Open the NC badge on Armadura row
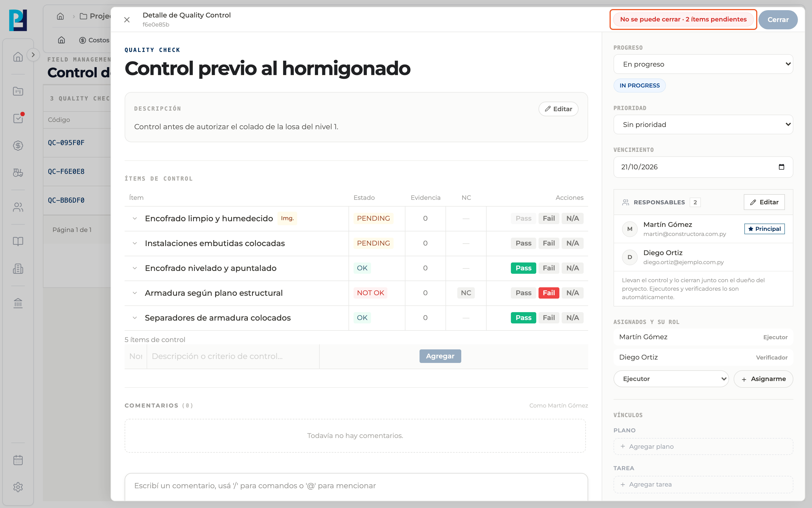 coord(466,293)
